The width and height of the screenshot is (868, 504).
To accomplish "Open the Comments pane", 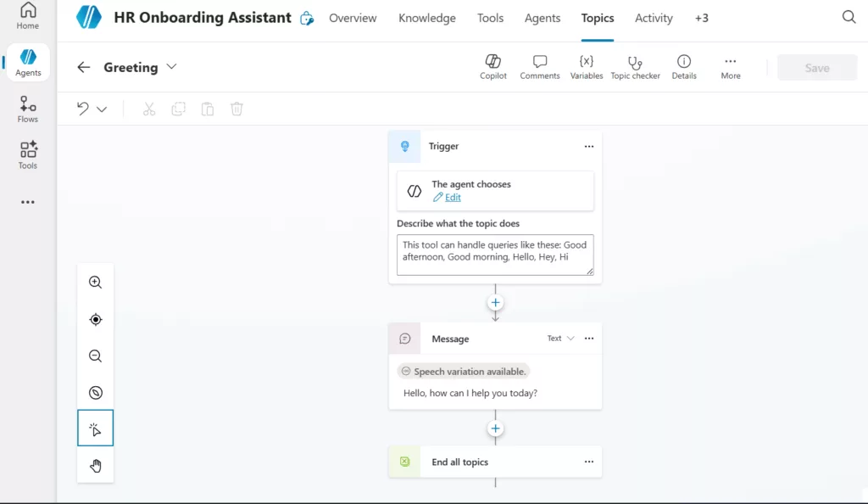I will point(540,67).
